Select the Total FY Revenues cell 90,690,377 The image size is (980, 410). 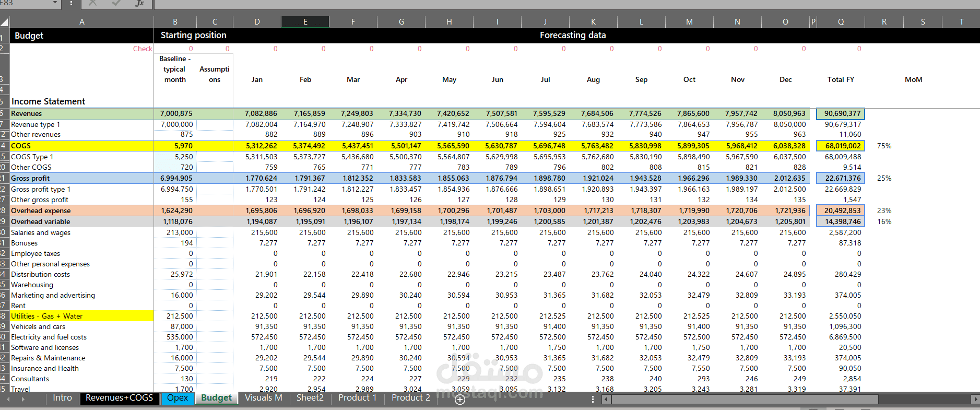click(x=841, y=113)
